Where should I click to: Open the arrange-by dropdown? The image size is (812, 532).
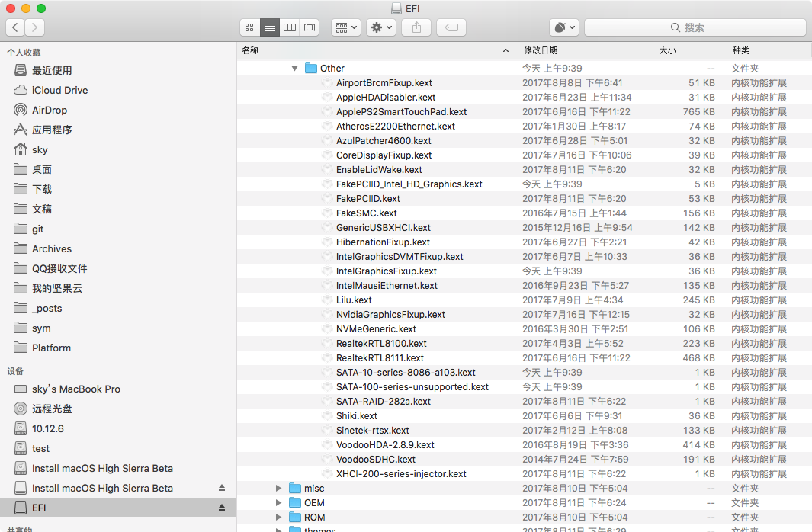(346, 27)
